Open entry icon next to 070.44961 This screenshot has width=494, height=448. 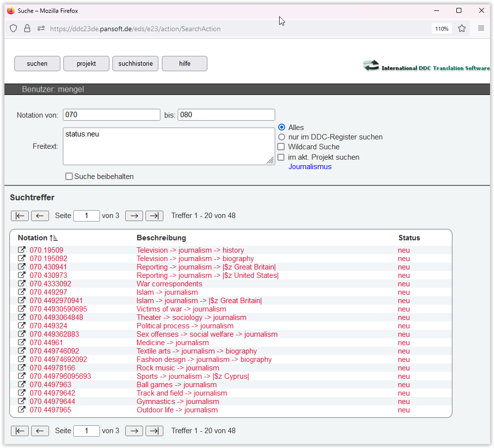pyautogui.click(x=22, y=343)
